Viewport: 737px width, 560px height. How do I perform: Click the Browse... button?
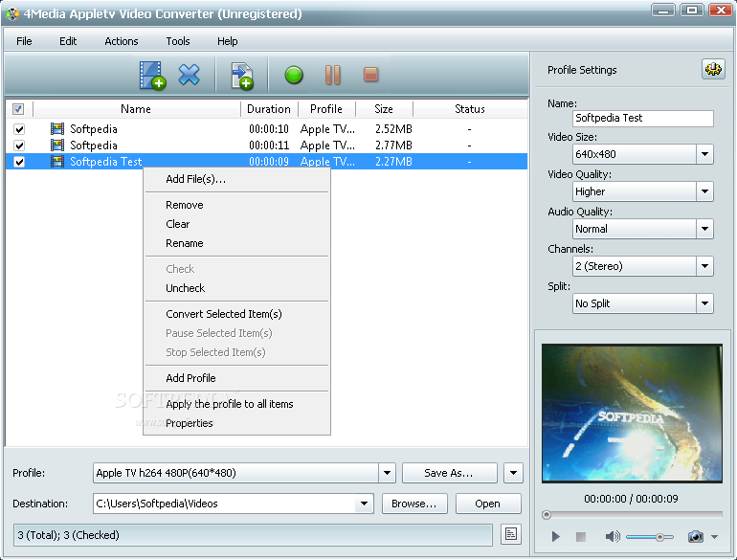click(x=414, y=504)
